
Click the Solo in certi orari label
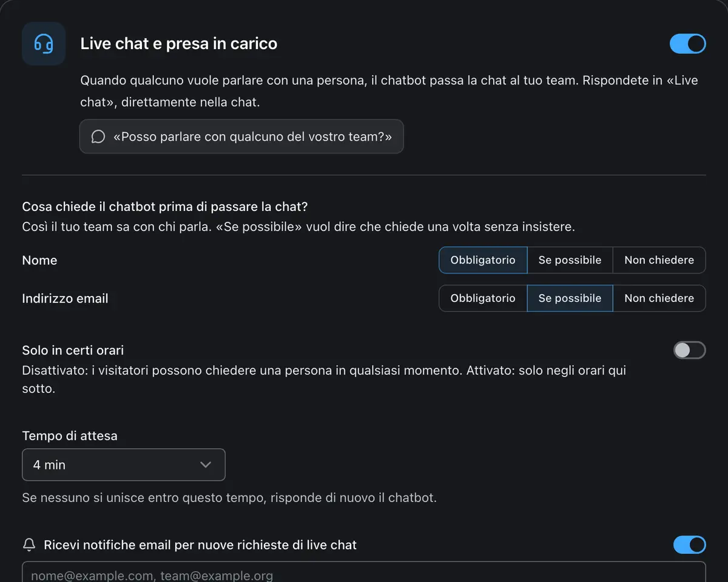73,350
